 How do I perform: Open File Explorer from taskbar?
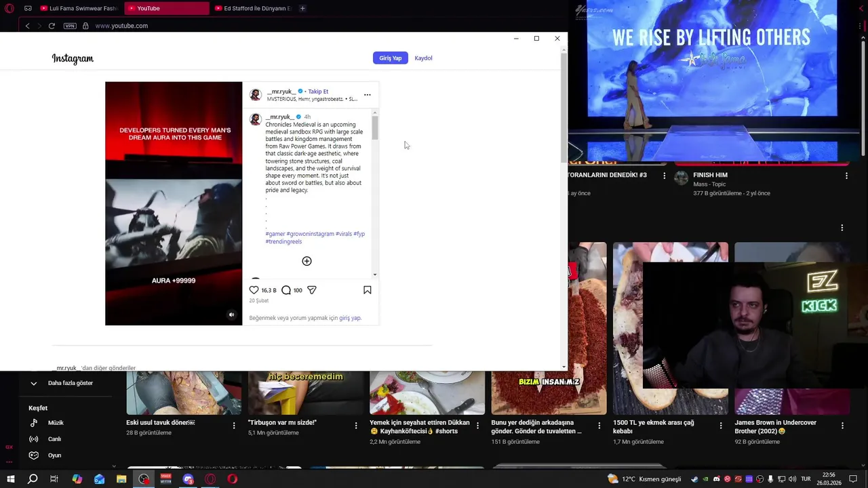pyautogui.click(x=121, y=479)
